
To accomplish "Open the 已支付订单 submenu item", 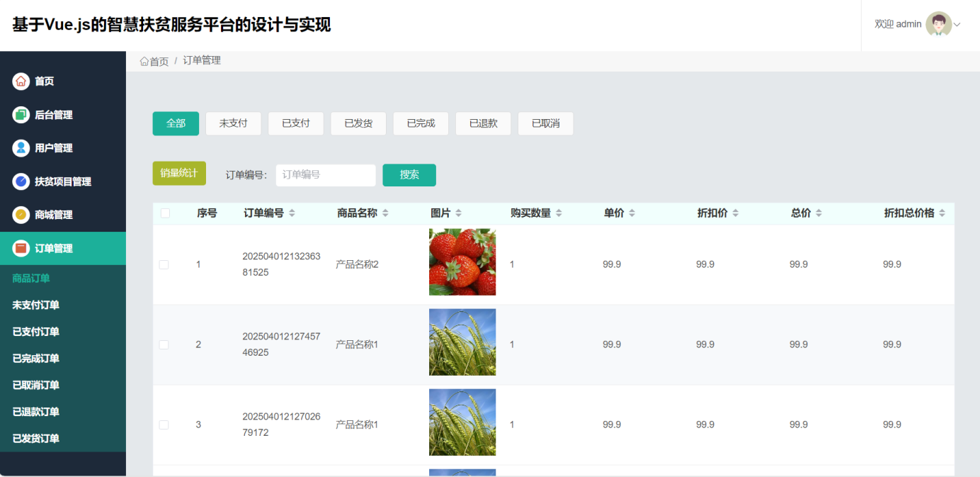I will (x=63, y=332).
